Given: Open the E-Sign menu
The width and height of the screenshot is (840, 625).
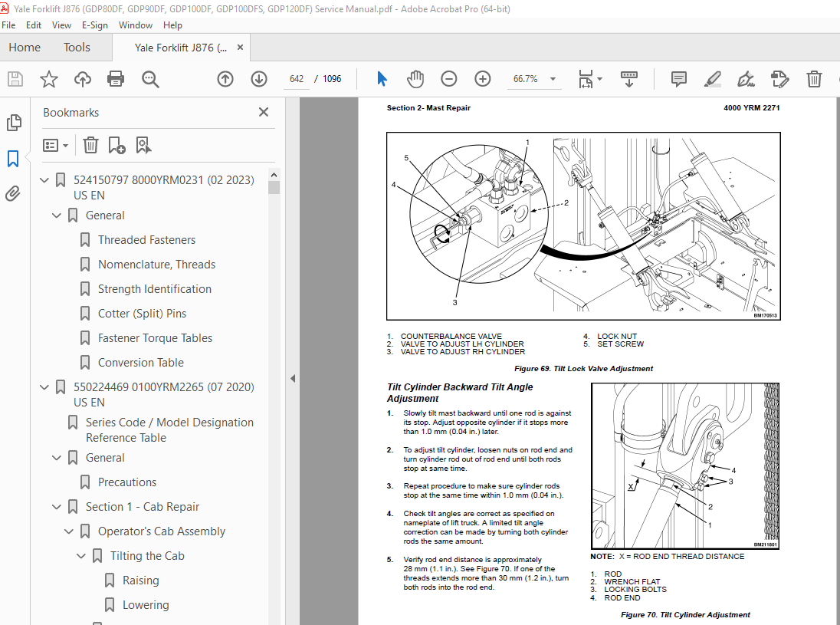Looking at the screenshot, I should [95, 25].
